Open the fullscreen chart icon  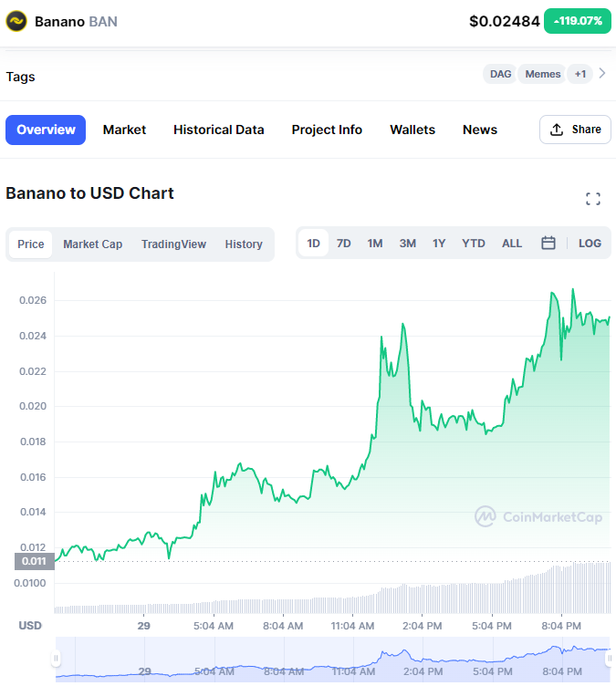point(593,199)
